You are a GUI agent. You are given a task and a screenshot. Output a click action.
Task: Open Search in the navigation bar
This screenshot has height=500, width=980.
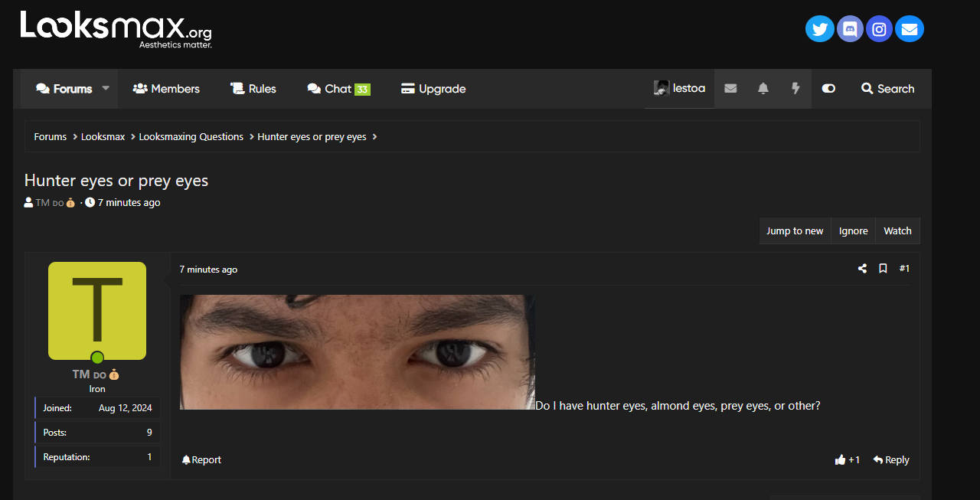[x=887, y=89]
